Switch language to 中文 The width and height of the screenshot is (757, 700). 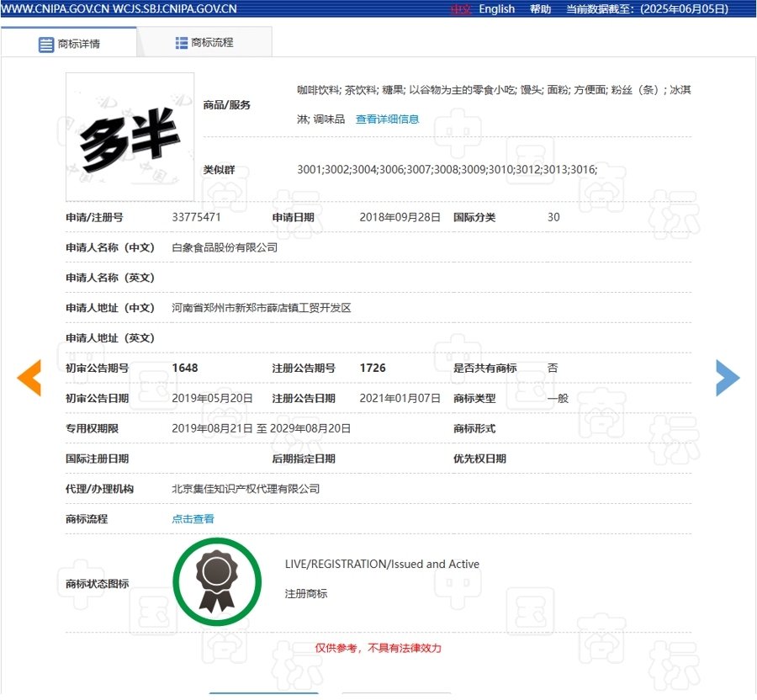tap(461, 9)
